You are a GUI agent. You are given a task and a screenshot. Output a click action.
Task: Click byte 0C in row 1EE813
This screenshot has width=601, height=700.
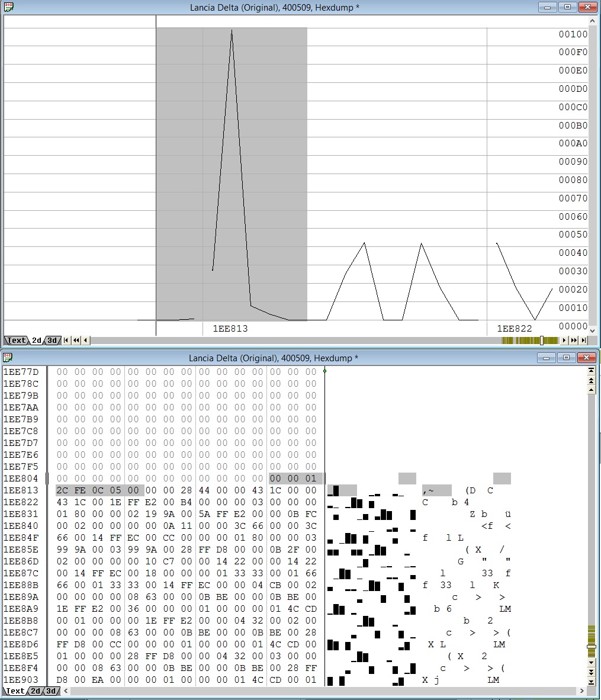98,490
